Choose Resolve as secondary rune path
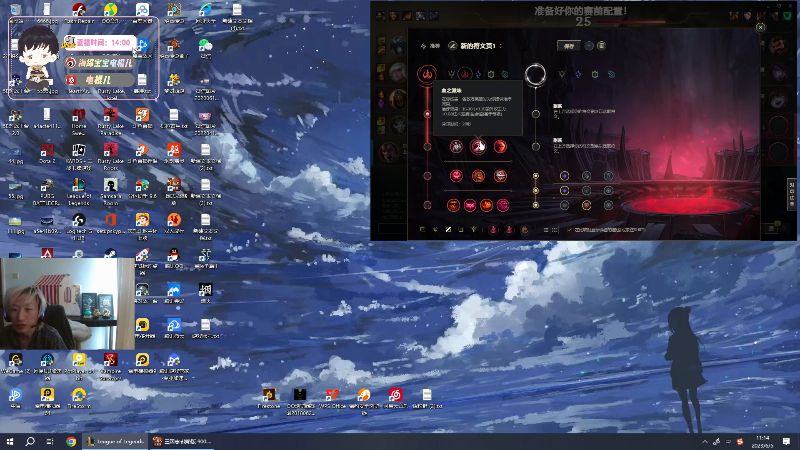The height and width of the screenshot is (450, 800). [595, 74]
